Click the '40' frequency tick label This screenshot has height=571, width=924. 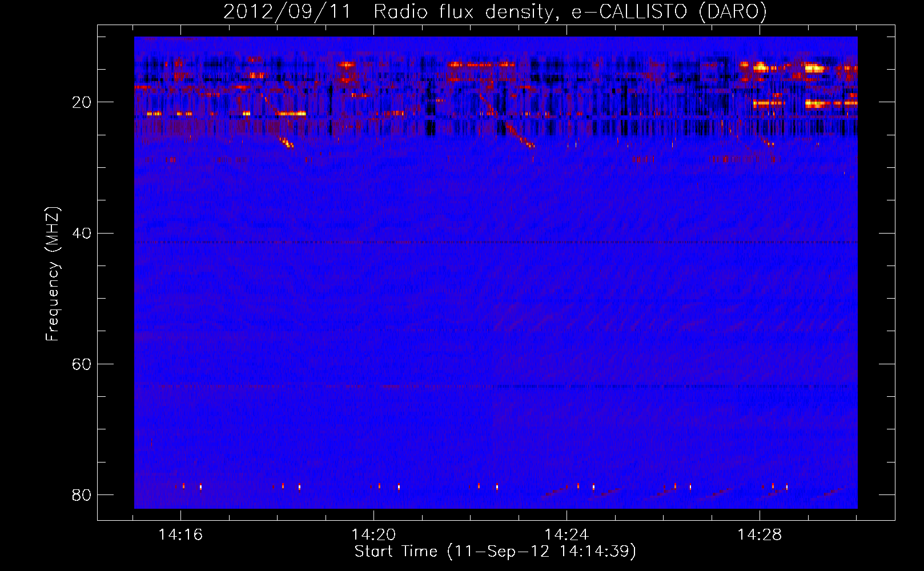(82, 234)
